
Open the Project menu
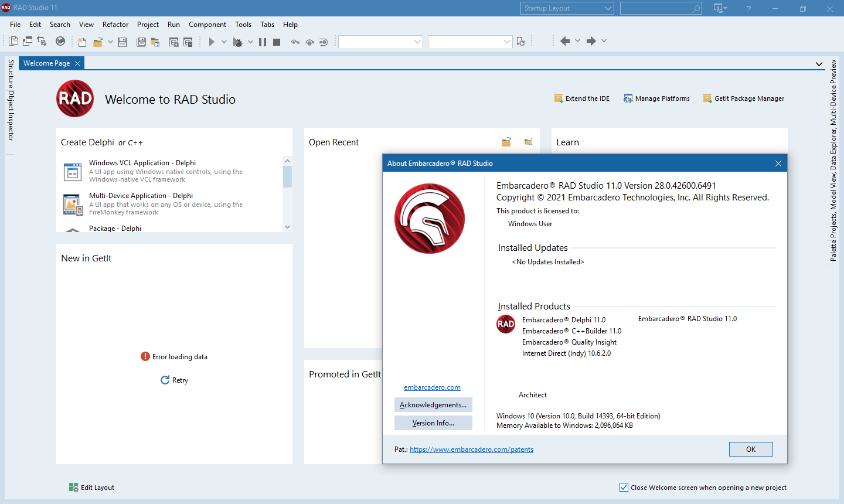(148, 25)
